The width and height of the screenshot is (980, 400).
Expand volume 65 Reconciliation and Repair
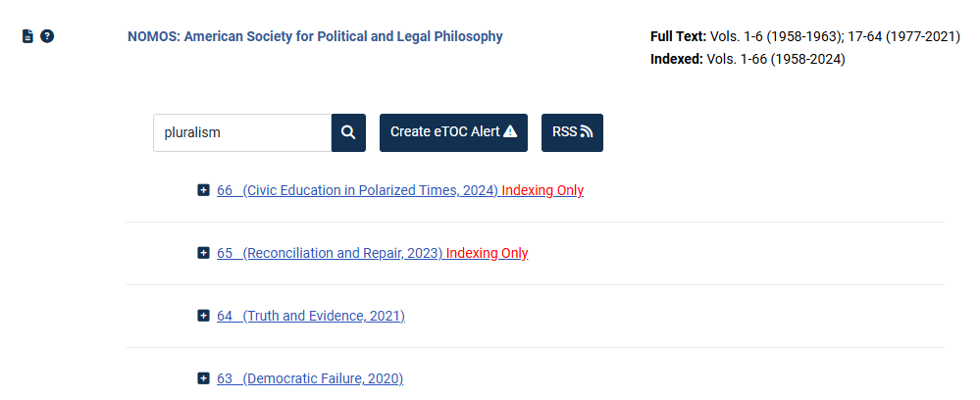203,253
